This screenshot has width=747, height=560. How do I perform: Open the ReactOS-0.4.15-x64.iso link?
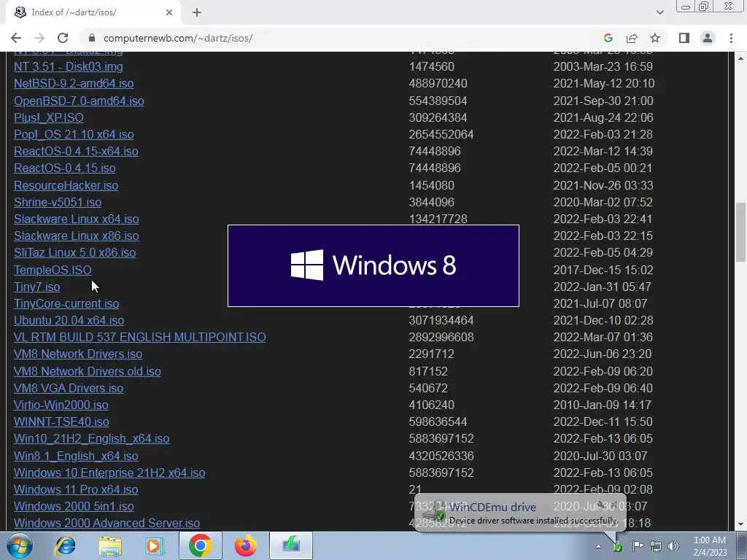point(76,151)
